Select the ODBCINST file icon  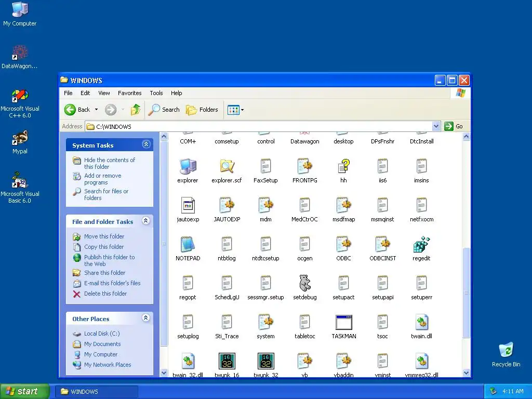click(383, 245)
